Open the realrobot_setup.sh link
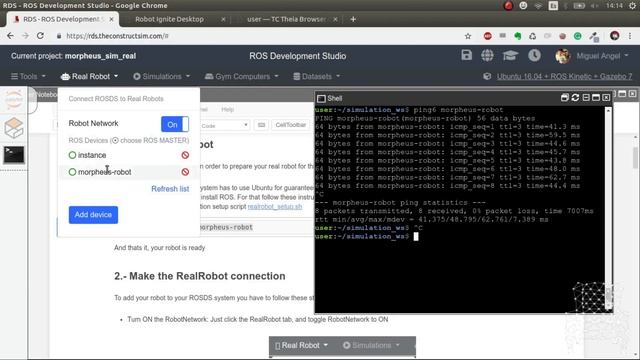 [x=275, y=207]
